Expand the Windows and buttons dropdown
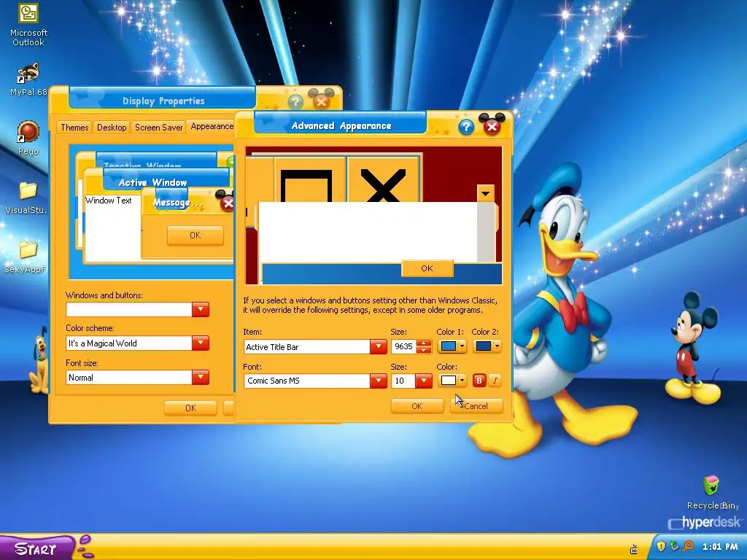The width and height of the screenshot is (747, 560). [x=201, y=309]
